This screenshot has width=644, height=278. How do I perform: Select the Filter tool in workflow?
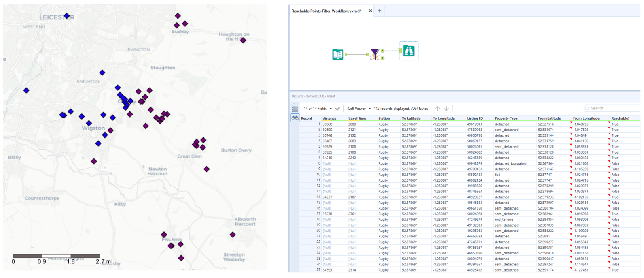coord(375,54)
